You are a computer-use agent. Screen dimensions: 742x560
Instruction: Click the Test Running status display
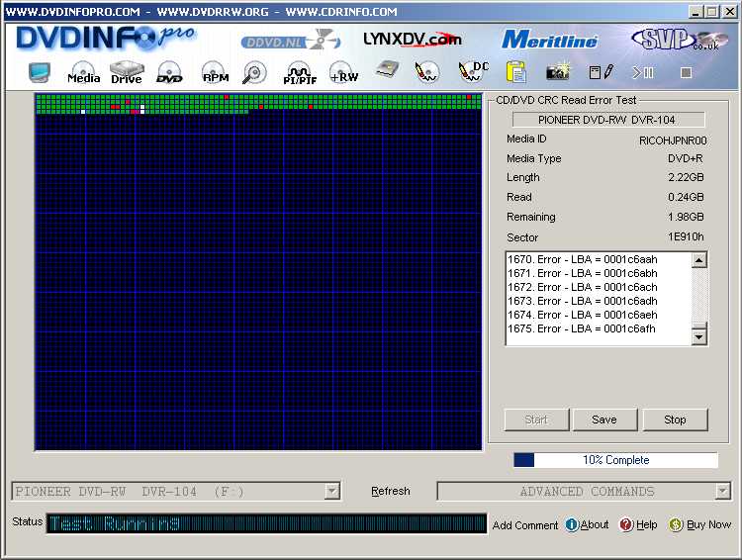[266, 523]
